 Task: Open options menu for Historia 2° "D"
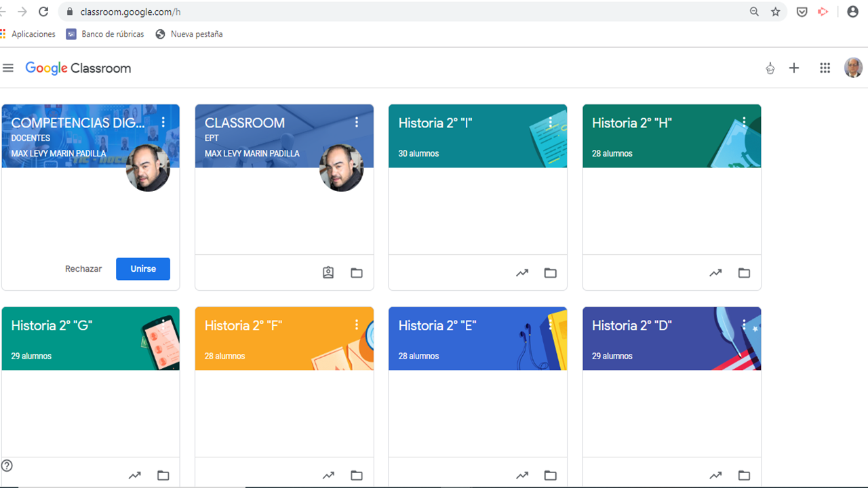click(x=744, y=325)
